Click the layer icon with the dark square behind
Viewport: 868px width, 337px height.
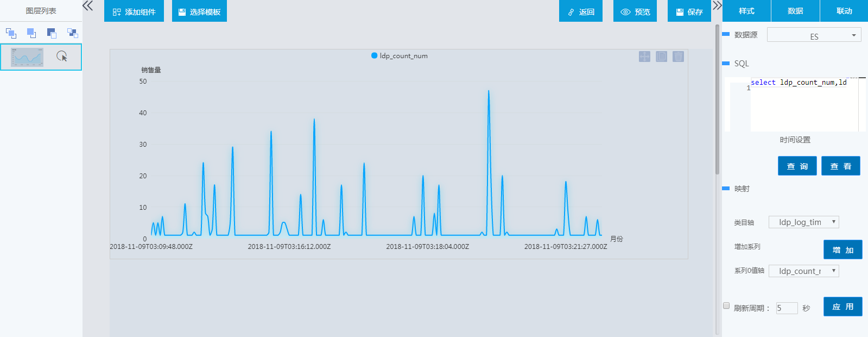[52, 33]
